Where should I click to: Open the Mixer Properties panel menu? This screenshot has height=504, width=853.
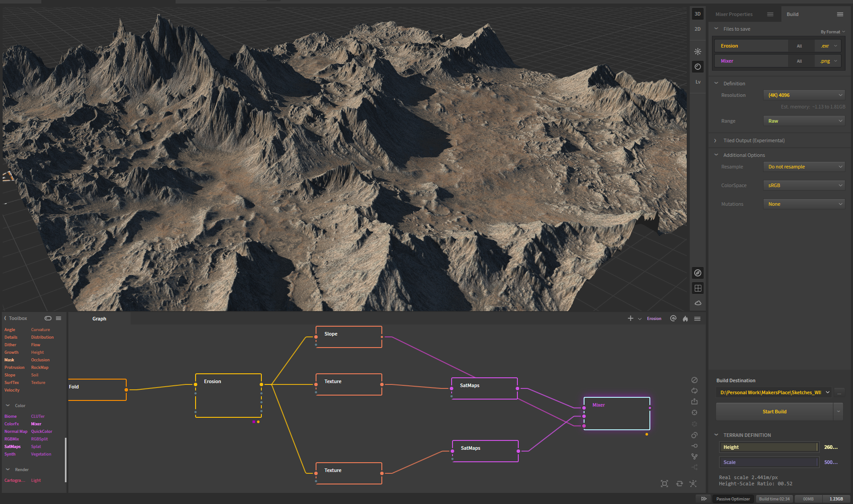(770, 14)
